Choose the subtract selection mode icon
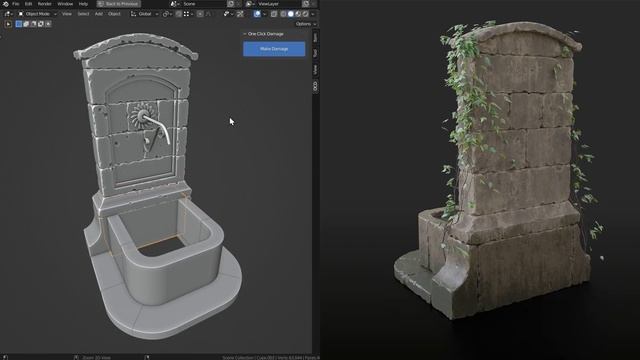 click(33, 24)
